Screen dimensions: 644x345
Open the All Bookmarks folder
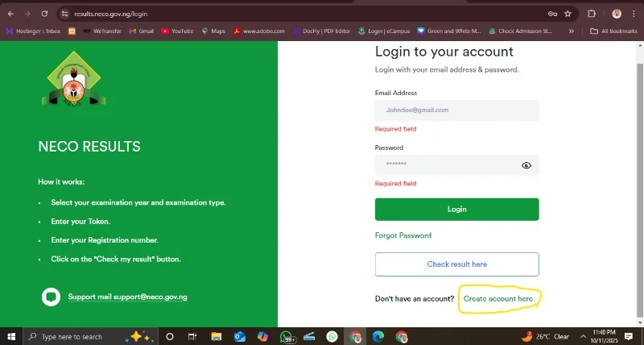613,31
